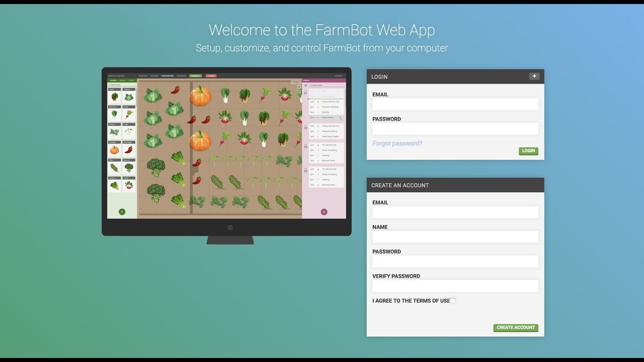Submit with the green LOGIN button

point(528,151)
